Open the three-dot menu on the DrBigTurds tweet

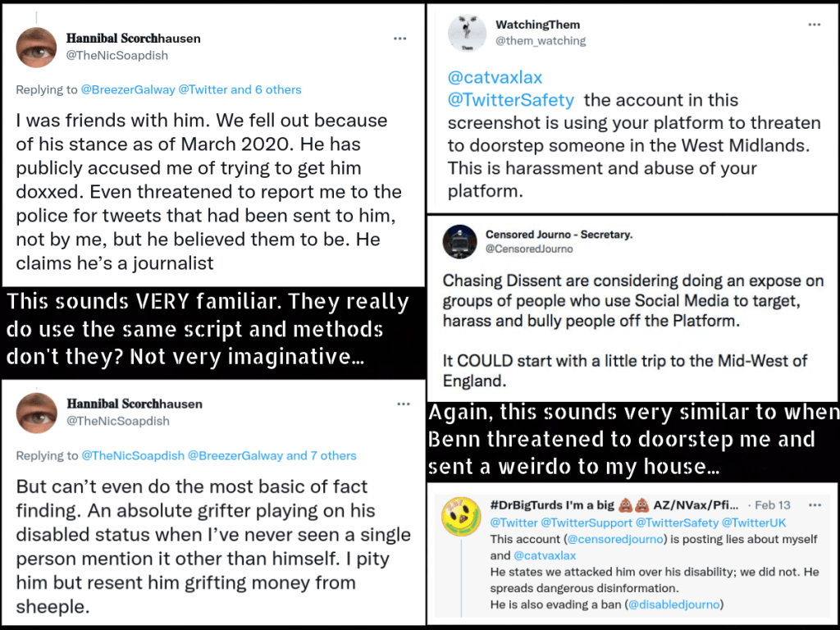coord(814,505)
